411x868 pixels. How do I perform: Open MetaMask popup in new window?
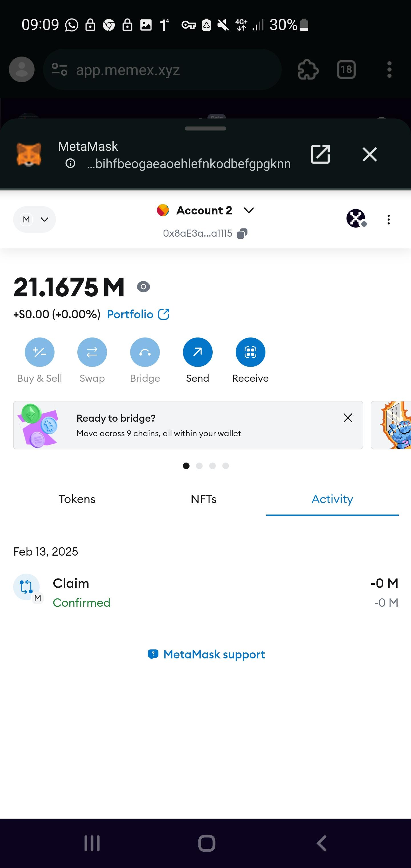click(320, 155)
